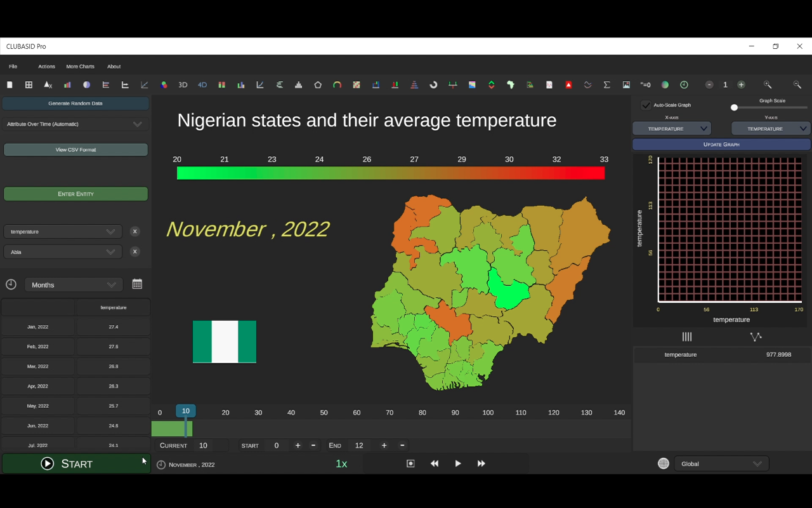
Task: Click the play button
Action: [458, 464]
